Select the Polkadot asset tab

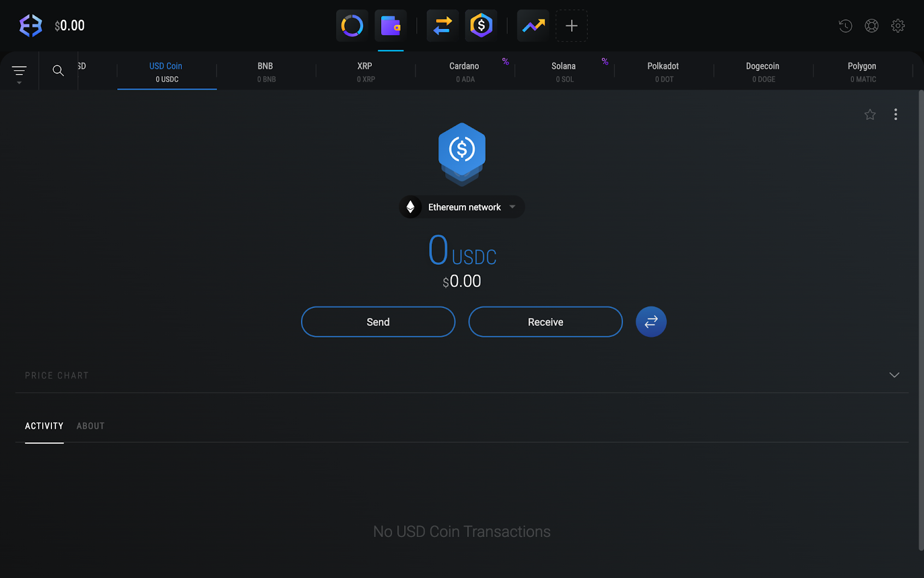tap(664, 72)
